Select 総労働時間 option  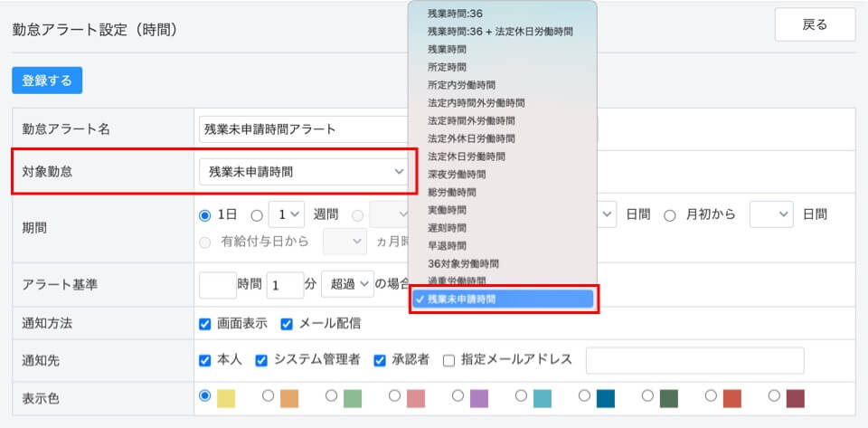coord(451,192)
